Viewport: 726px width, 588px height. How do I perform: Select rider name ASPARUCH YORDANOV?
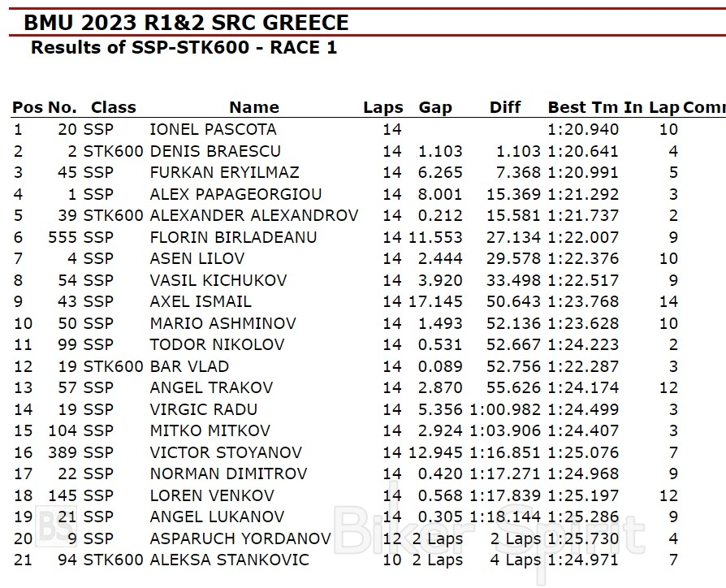click(x=240, y=538)
